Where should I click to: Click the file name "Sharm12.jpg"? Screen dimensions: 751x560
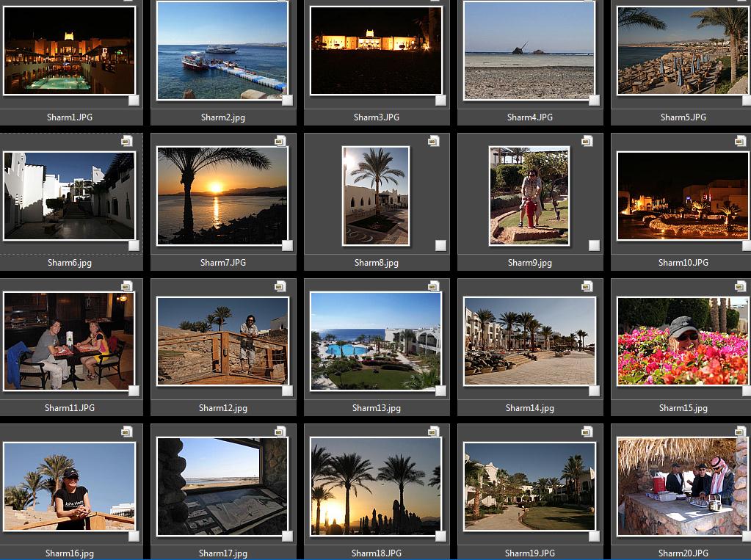[x=223, y=408]
